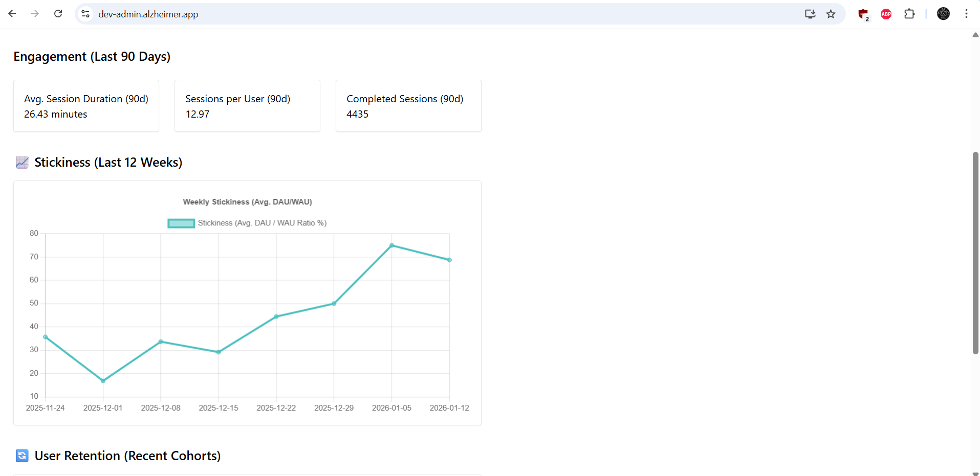This screenshot has height=476, width=980.
Task: Click the 2026-01-12 last data point
Action: (x=449, y=260)
